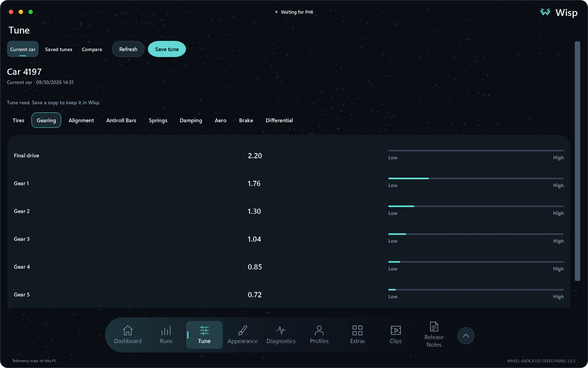Select the Tune sliders icon
This screenshot has width=588, height=368.
click(204, 330)
